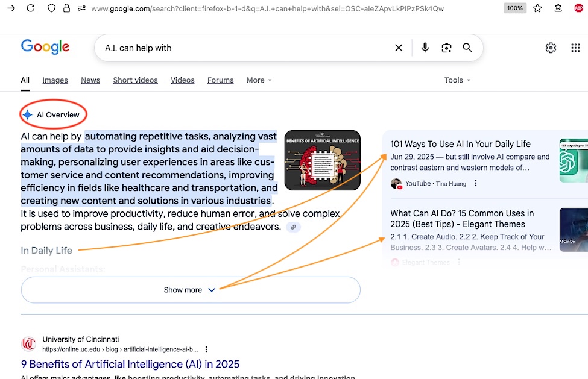Bookmark this page with star icon
Image resolution: width=588 pixels, height=379 pixels.
[537, 8]
